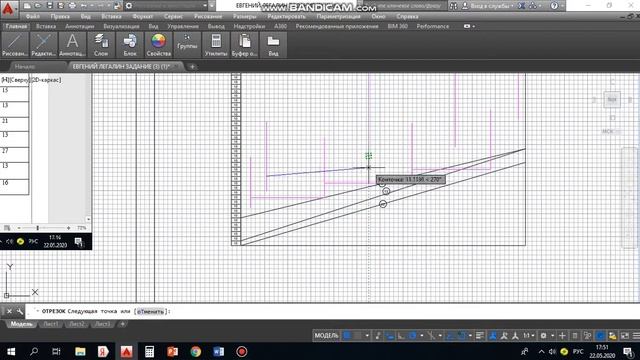This screenshot has height=360, width=640.
Task: Open the help question mark icon
Action: 554,6
